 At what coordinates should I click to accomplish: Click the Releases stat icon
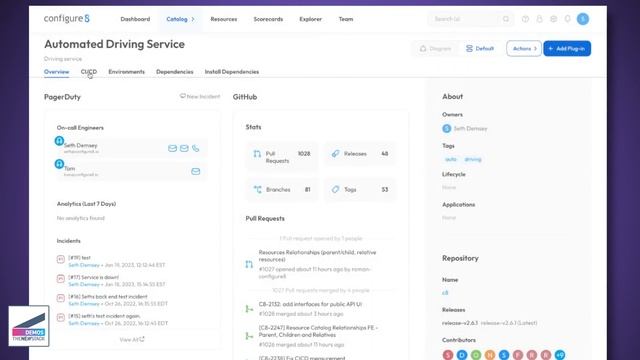click(x=335, y=153)
